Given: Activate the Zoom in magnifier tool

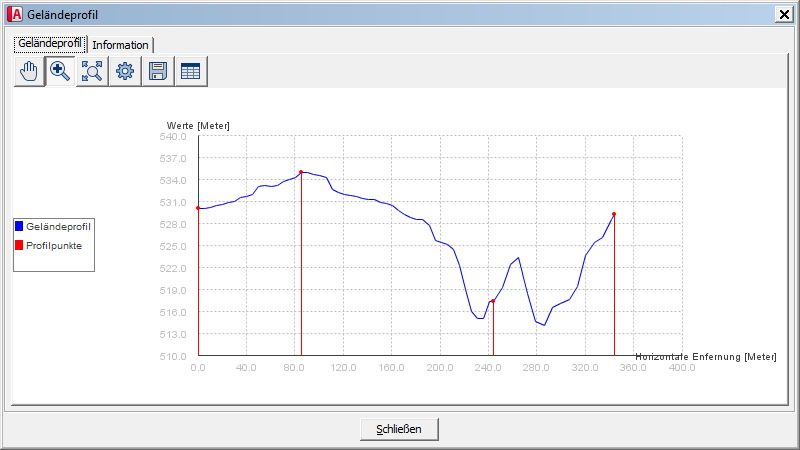Looking at the screenshot, I should [x=61, y=71].
